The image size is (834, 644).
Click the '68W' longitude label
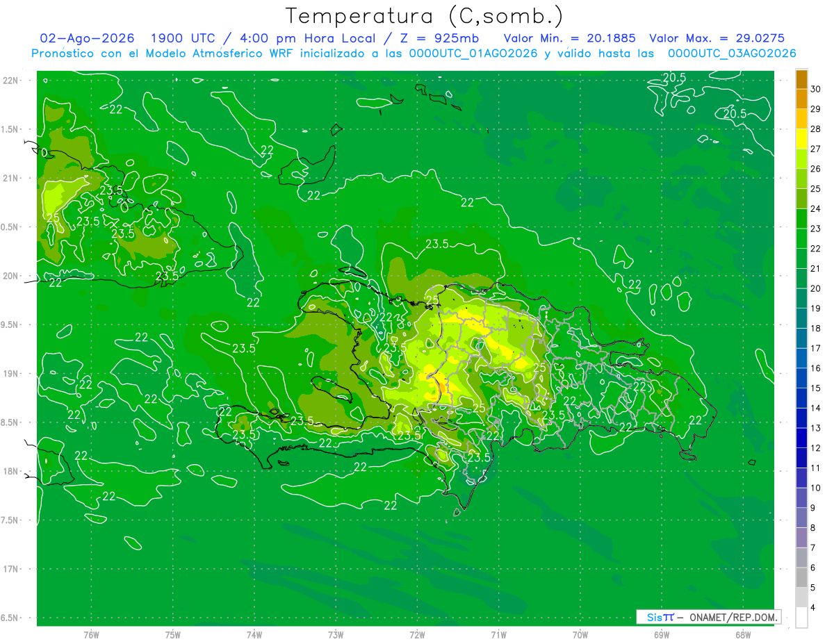tap(743, 635)
